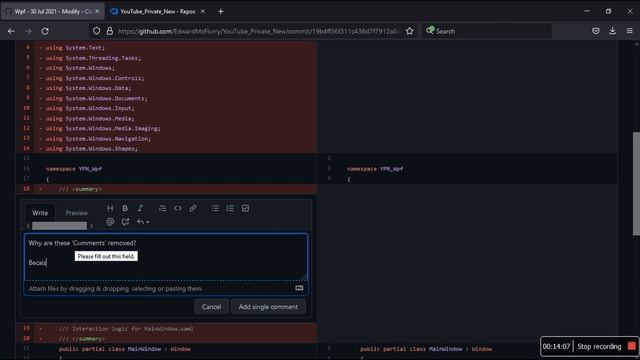Click the Markdown supported icon in attach bar
640x360 pixels.
[x=299, y=288]
